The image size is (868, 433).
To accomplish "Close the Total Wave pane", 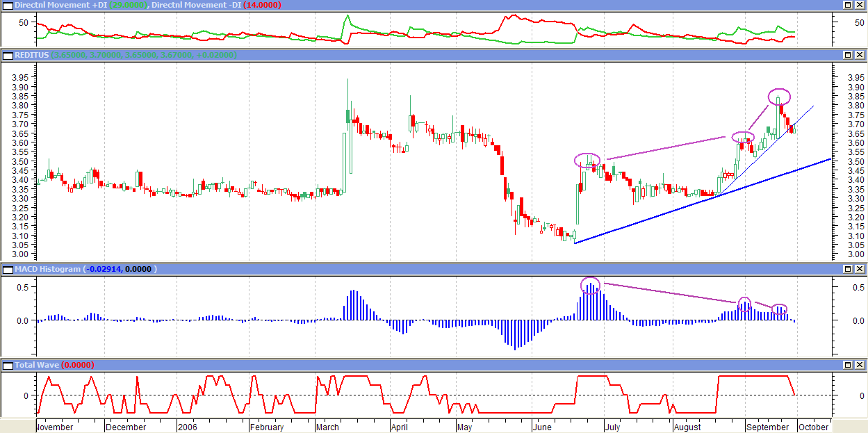I will pyautogui.click(x=860, y=365).
